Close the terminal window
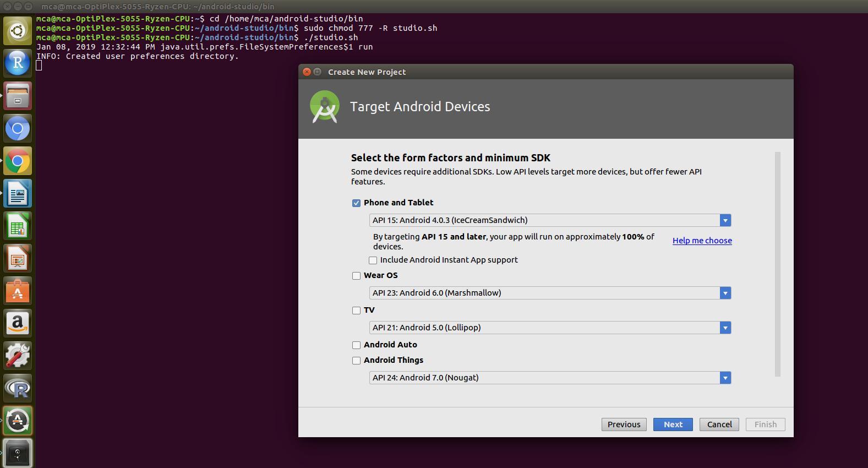 (6, 6)
